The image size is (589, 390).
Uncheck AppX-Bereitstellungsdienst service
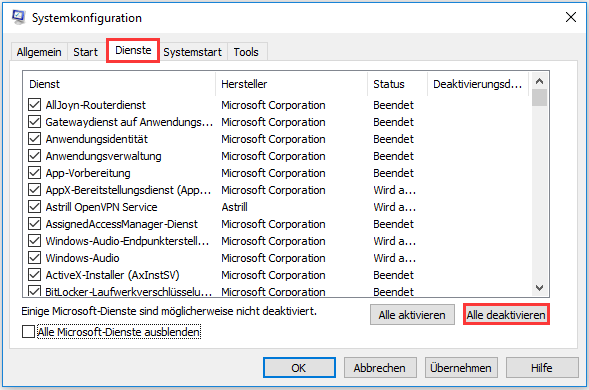pyautogui.click(x=35, y=189)
